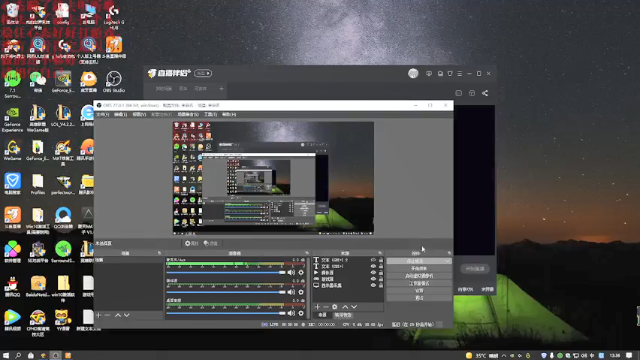This screenshot has width=640, height=360.
Task: Add a new source with plus icon
Action: coord(317,307)
